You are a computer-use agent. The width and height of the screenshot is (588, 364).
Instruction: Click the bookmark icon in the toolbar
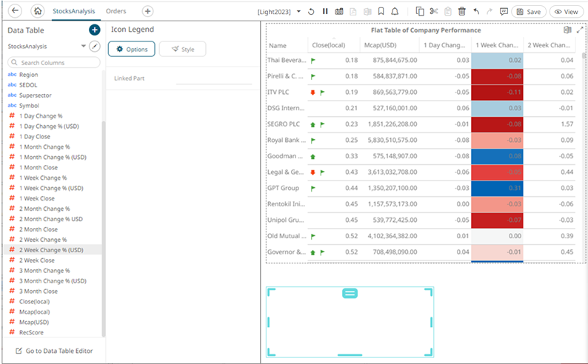click(x=381, y=12)
